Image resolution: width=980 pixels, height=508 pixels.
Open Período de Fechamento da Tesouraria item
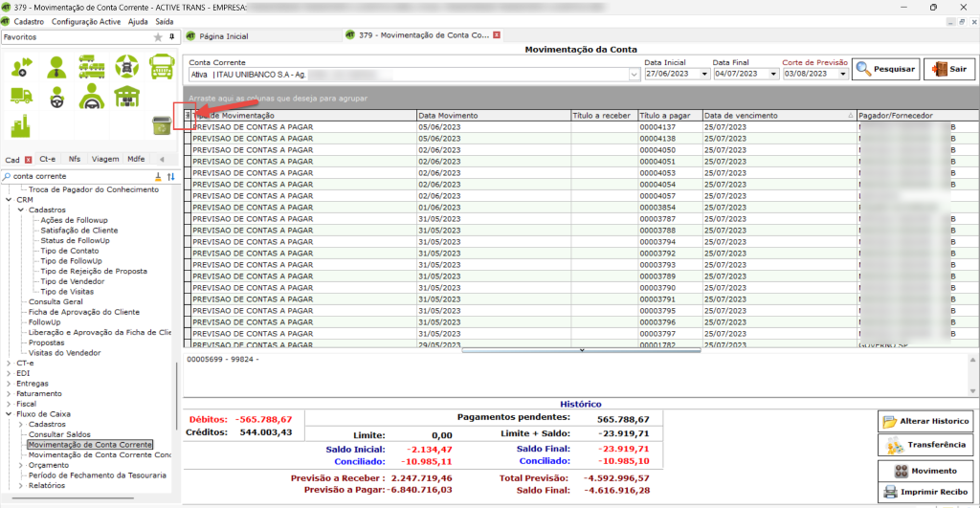click(x=97, y=475)
